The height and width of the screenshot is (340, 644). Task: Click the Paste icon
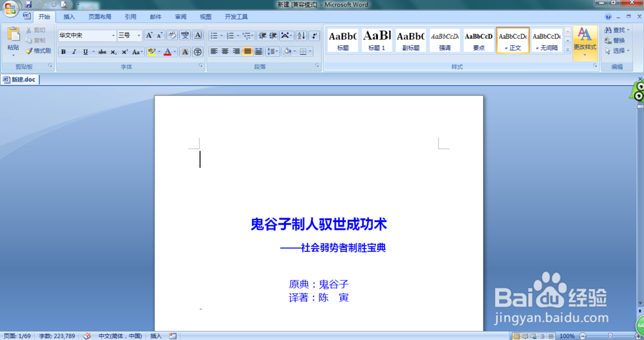pos(13,35)
